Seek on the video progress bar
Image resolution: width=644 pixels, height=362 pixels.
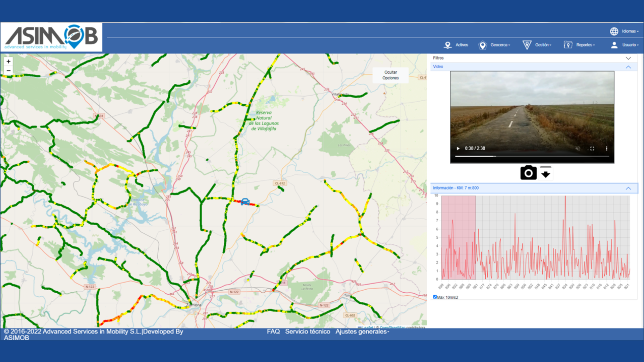(x=532, y=157)
